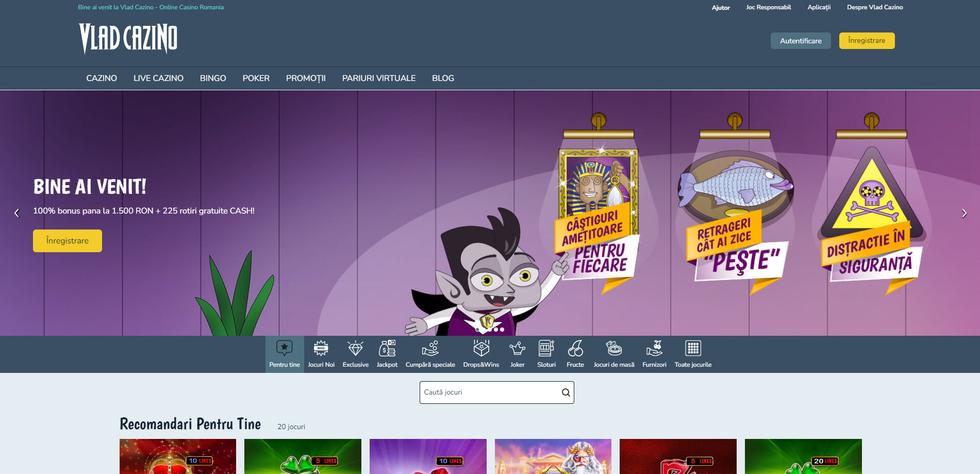Open the PROMOȚII menu item
This screenshot has height=474, width=980.
pos(306,78)
